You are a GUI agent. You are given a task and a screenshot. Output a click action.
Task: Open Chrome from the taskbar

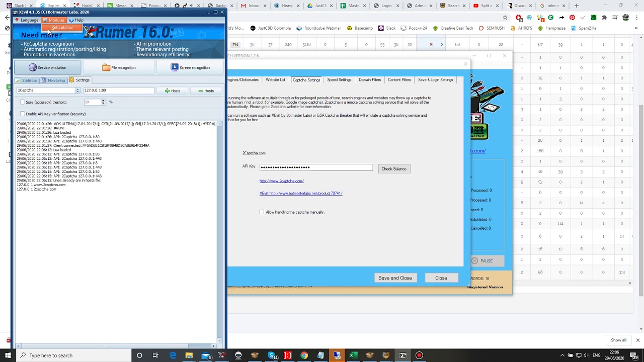coord(304,355)
